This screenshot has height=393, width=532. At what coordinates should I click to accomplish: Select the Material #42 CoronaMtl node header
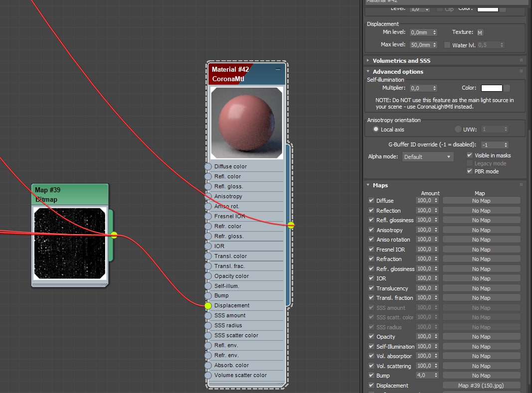click(x=247, y=74)
